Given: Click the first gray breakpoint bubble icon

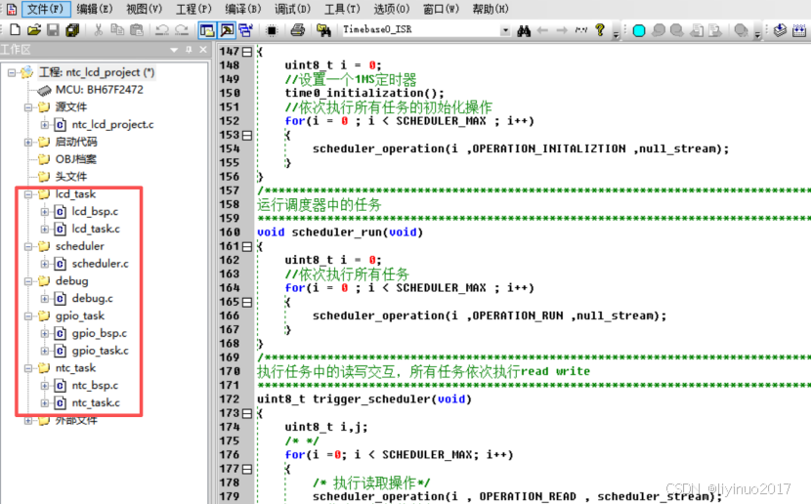Looking at the screenshot, I should pos(659,30).
